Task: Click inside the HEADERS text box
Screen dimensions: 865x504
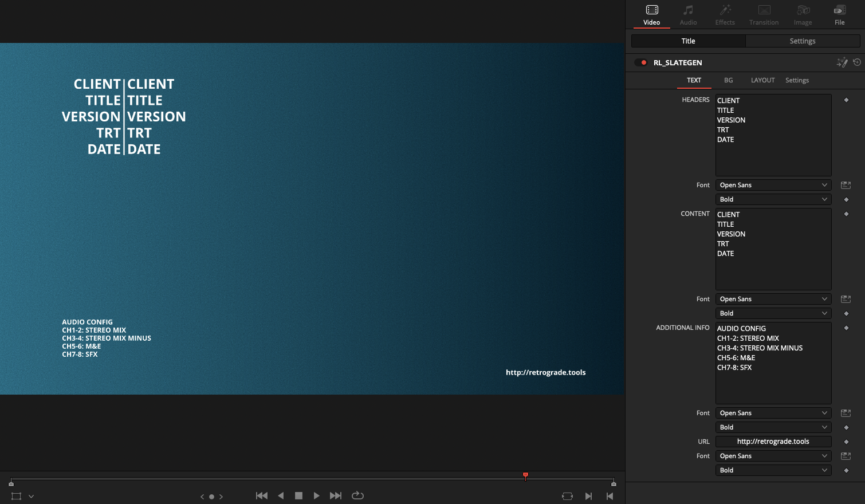Action: click(773, 135)
